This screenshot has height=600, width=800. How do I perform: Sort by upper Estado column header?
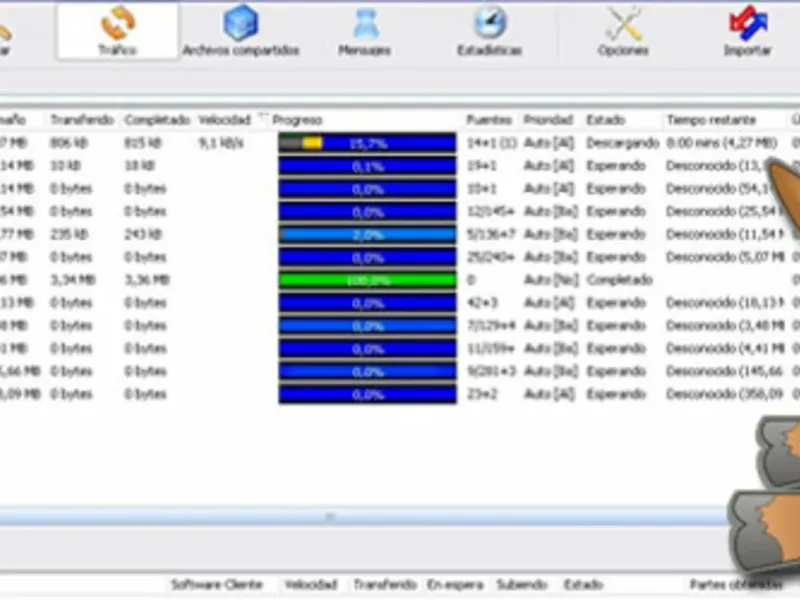[x=606, y=120]
